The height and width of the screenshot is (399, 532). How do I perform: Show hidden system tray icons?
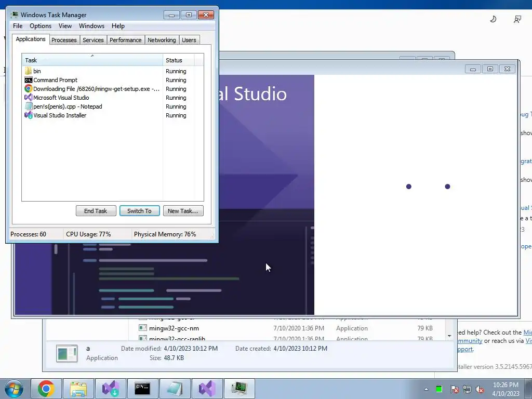click(x=426, y=389)
